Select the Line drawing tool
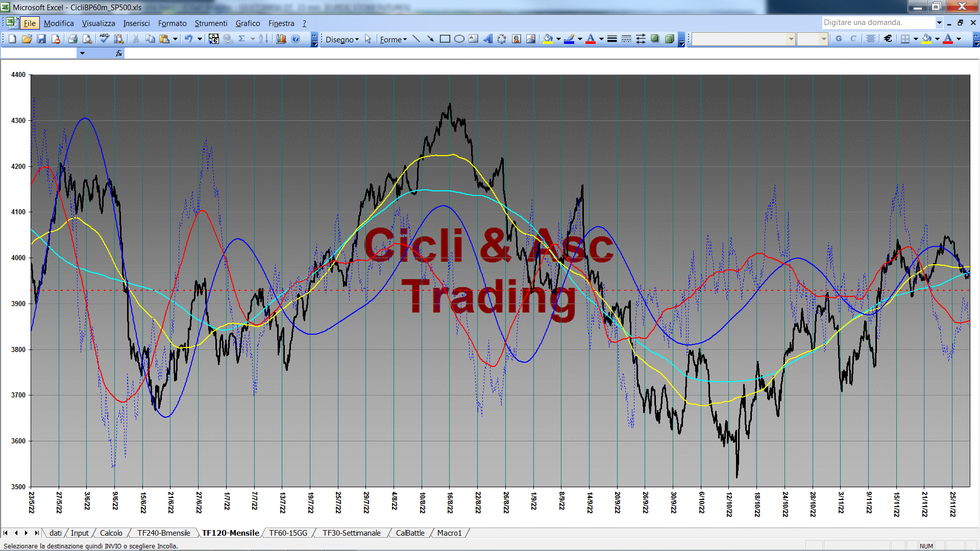 (x=416, y=39)
